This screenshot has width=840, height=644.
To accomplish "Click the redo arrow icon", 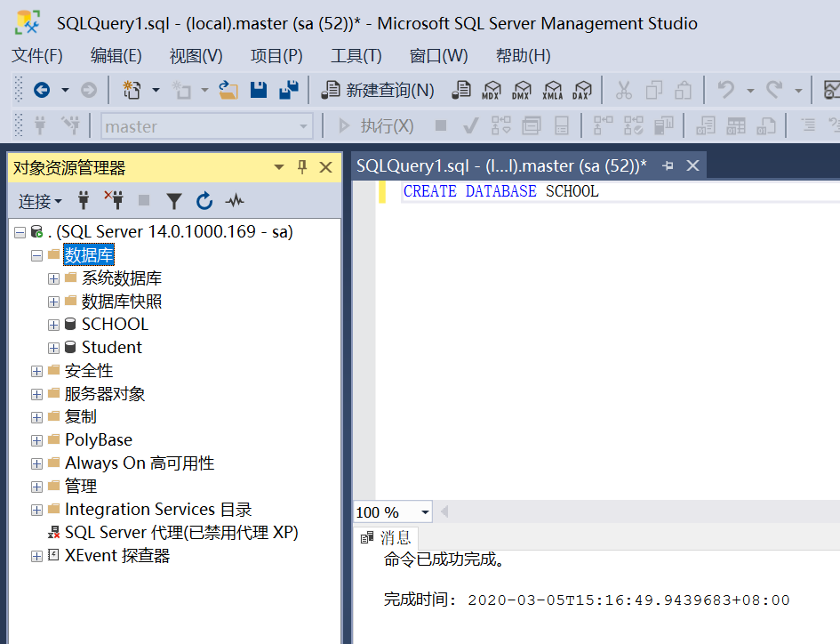I will pos(774,90).
